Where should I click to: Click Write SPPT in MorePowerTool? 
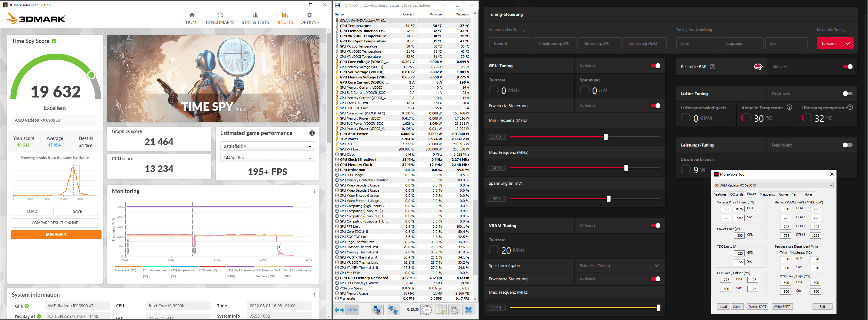[x=782, y=307]
